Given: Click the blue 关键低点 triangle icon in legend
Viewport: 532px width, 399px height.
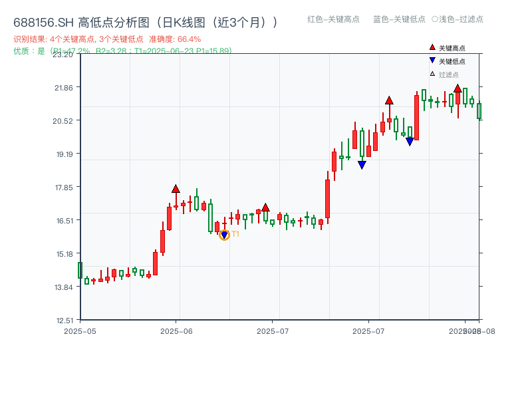Looking at the screenshot, I should (431, 62).
